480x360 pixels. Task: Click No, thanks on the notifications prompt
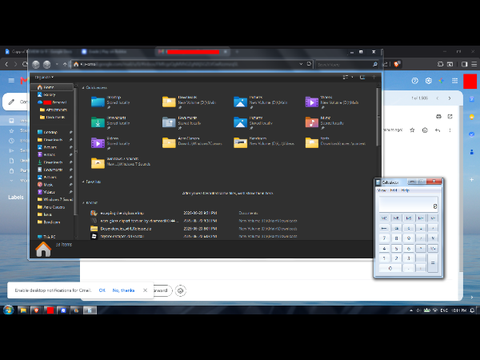pos(123,290)
